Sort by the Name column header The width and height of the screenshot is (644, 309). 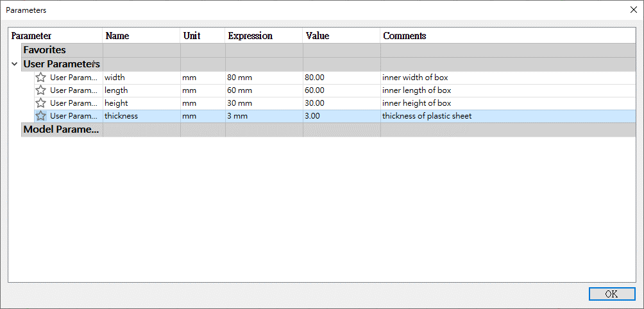(x=141, y=36)
